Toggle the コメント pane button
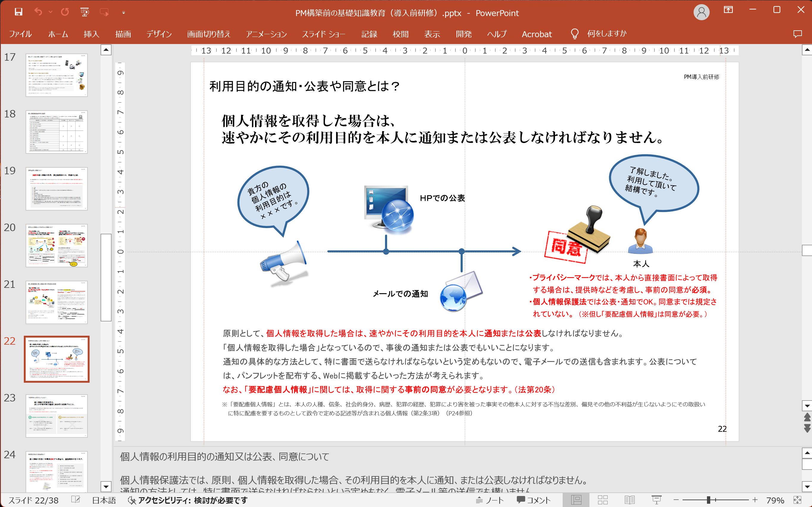Viewport: 812px width, 507px height. click(533, 500)
